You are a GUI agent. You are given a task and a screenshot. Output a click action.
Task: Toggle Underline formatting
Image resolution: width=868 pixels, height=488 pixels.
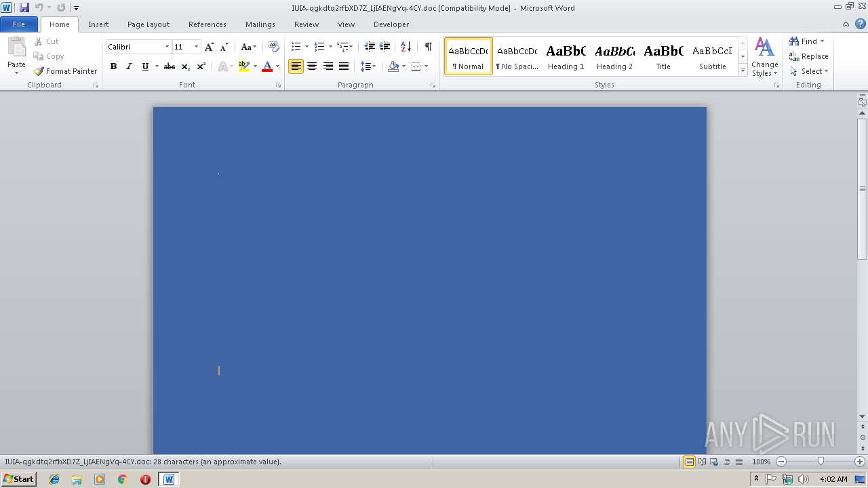[144, 66]
